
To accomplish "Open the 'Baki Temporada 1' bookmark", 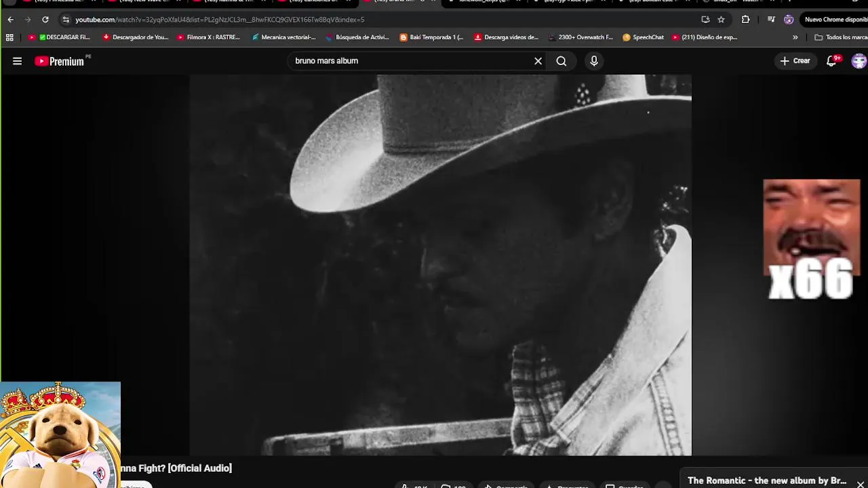I will coord(431,37).
